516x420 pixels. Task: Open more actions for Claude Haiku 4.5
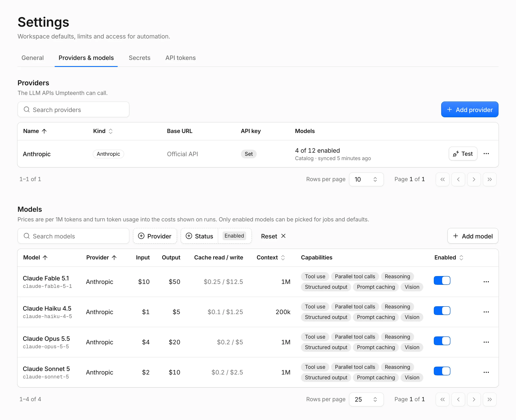tap(486, 312)
